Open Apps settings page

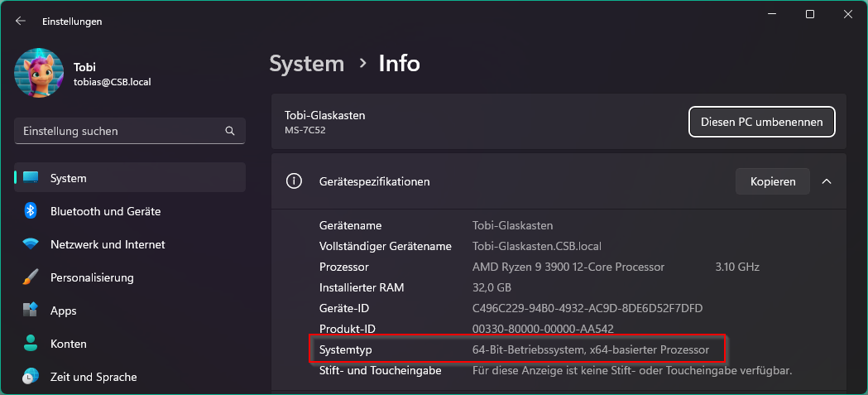tap(130, 311)
